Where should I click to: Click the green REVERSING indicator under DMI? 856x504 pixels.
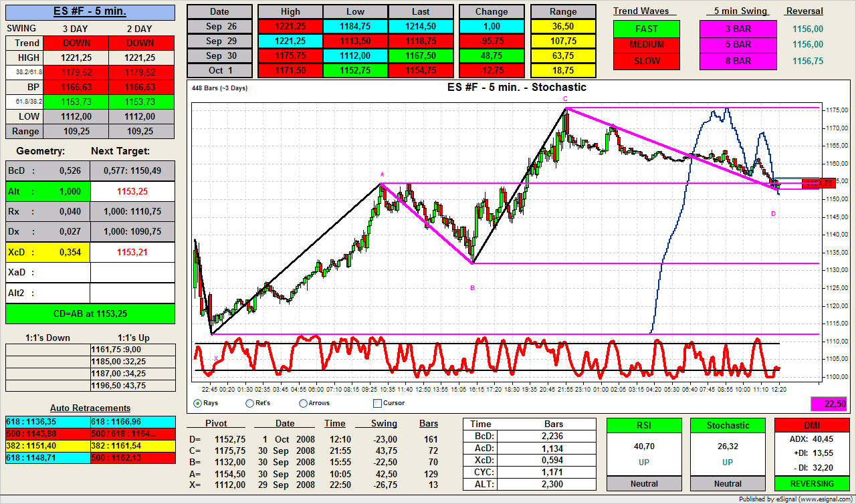811,483
